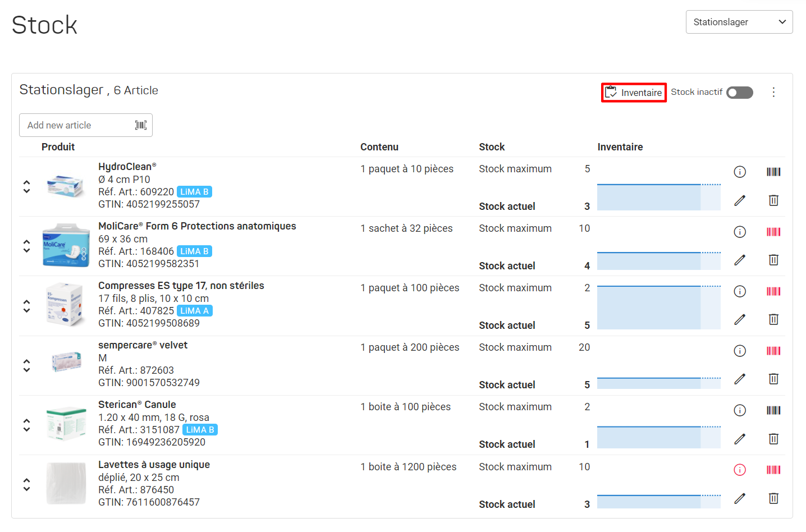Viewport: 806px width, 532px height.
Task: Edit the HydroClean stock entry
Action: click(x=740, y=200)
